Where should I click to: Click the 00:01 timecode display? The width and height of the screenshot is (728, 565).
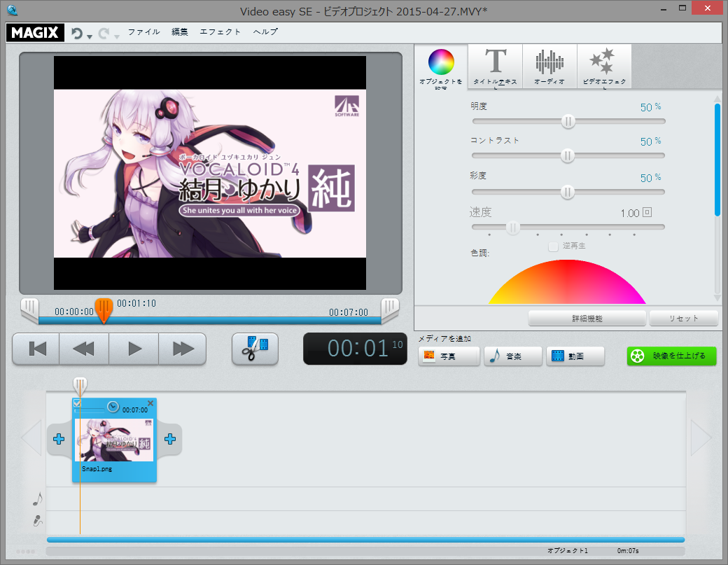355,349
